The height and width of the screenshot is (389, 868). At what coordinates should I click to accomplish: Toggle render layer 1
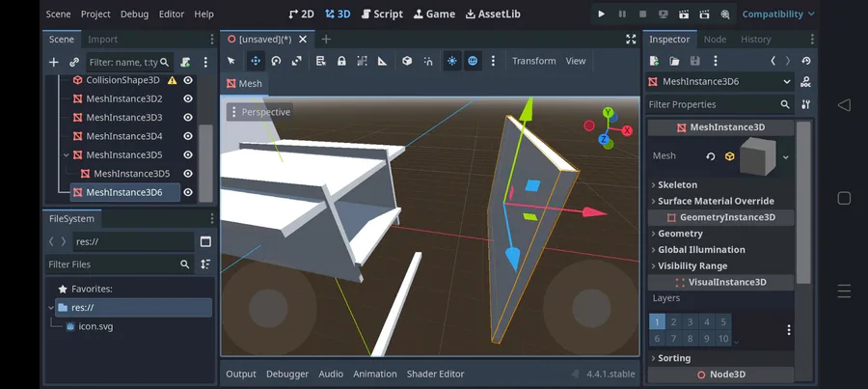coord(657,322)
